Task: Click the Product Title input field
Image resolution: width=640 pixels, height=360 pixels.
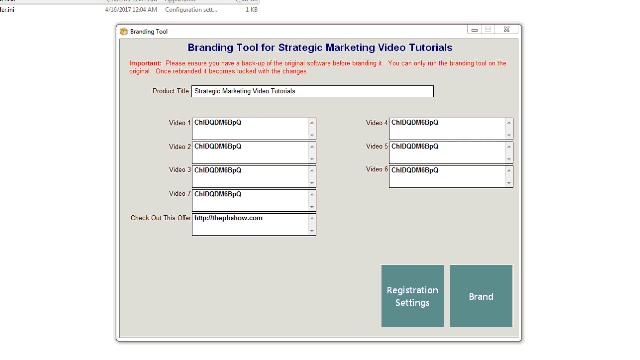Action: click(312, 91)
